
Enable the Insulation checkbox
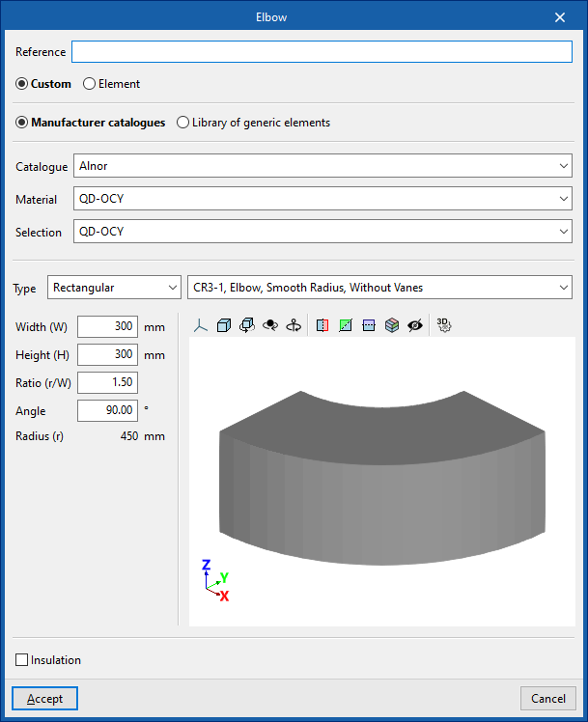[x=21, y=660]
